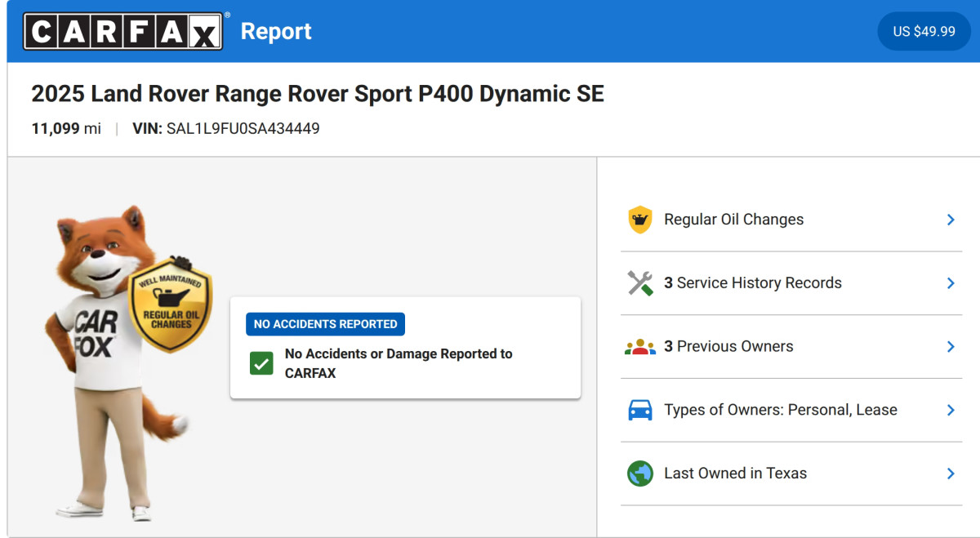The height and width of the screenshot is (538, 980).
Task: Click No Accidents or Damage Reported text
Action: pyautogui.click(x=399, y=363)
